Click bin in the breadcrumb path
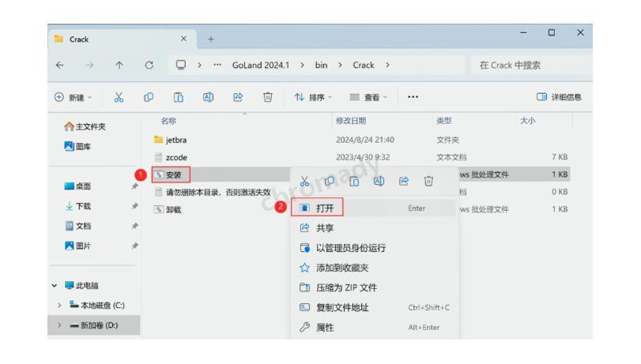641x364 pixels. 322,65
